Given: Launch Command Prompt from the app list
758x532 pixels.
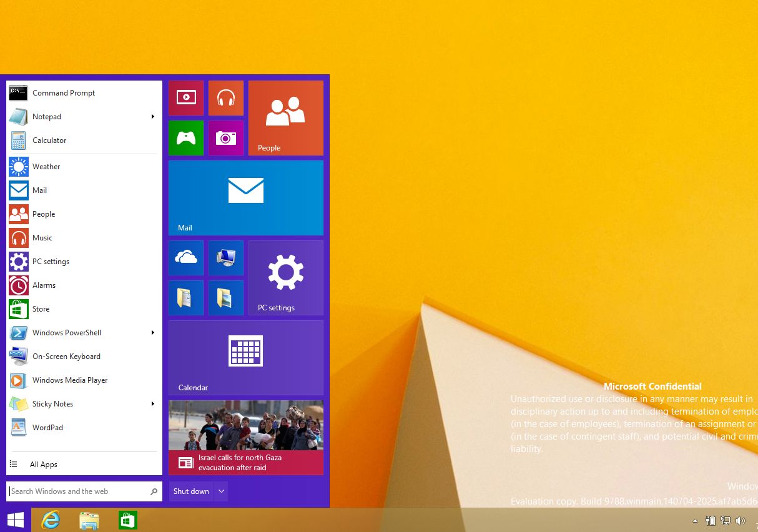Looking at the screenshot, I should (x=84, y=93).
